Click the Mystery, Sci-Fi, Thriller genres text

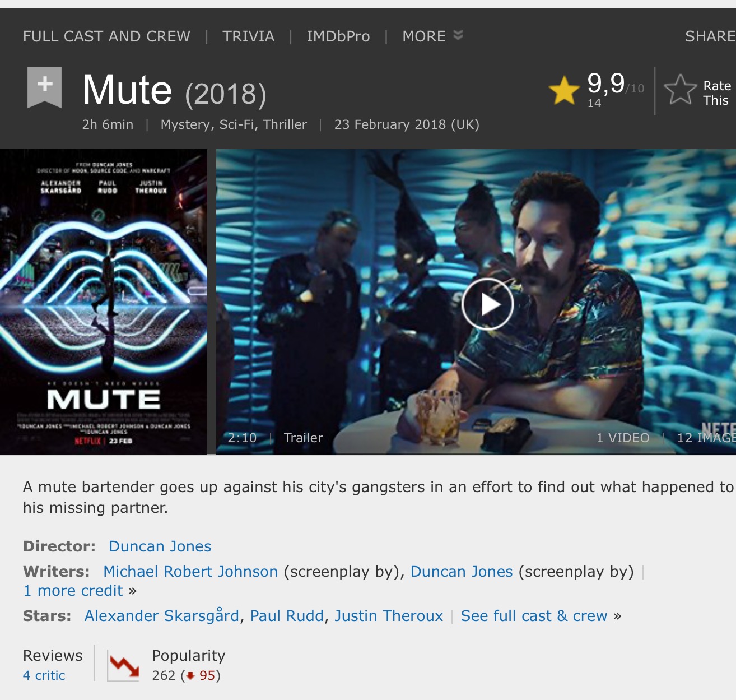coord(234,124)
